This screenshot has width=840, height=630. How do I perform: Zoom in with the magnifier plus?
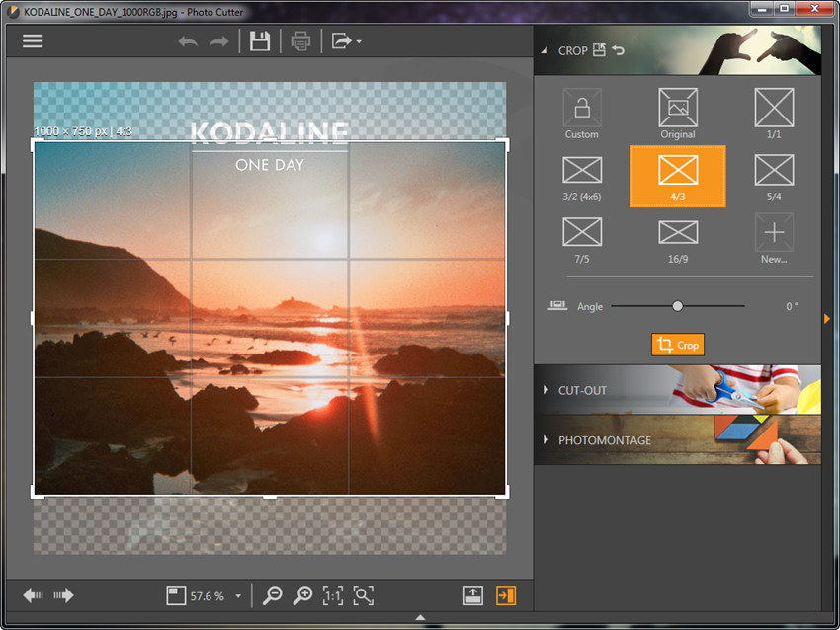(302, 595)
